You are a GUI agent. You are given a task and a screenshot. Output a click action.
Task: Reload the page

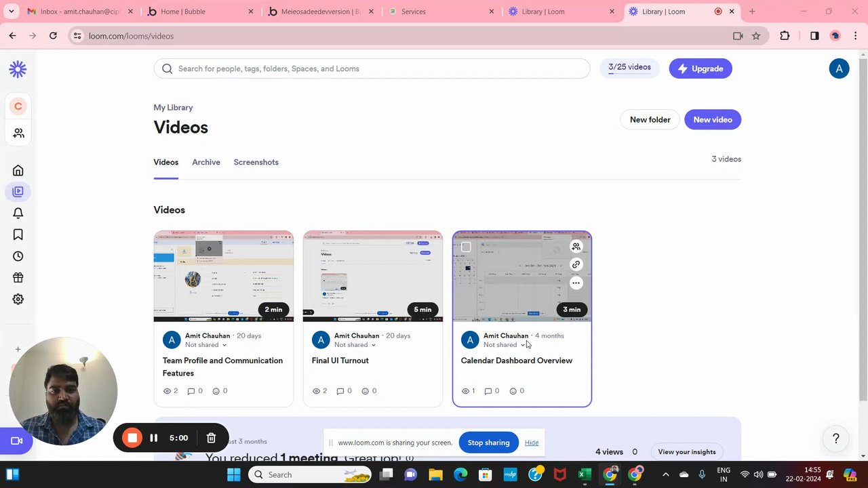click(x=53, y=36)
